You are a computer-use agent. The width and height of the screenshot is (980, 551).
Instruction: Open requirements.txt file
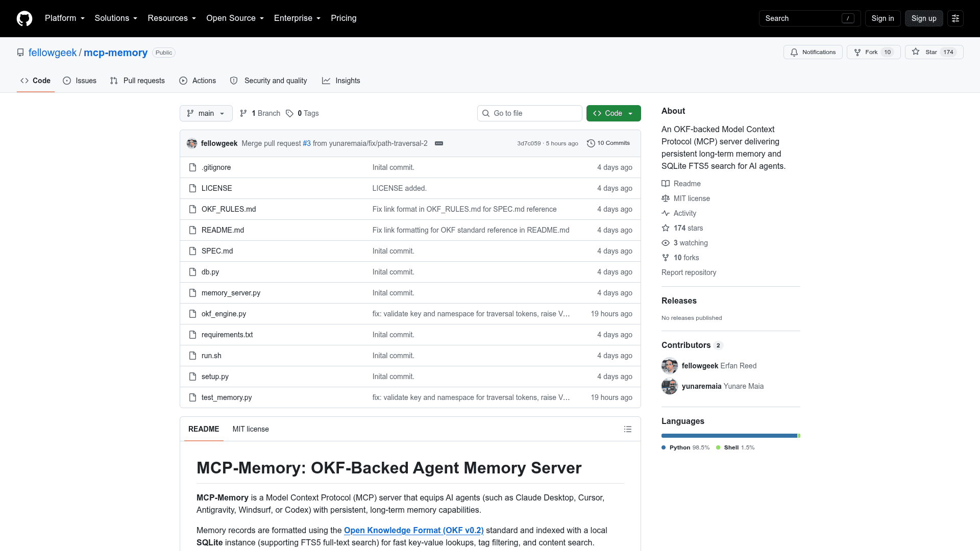227,335
